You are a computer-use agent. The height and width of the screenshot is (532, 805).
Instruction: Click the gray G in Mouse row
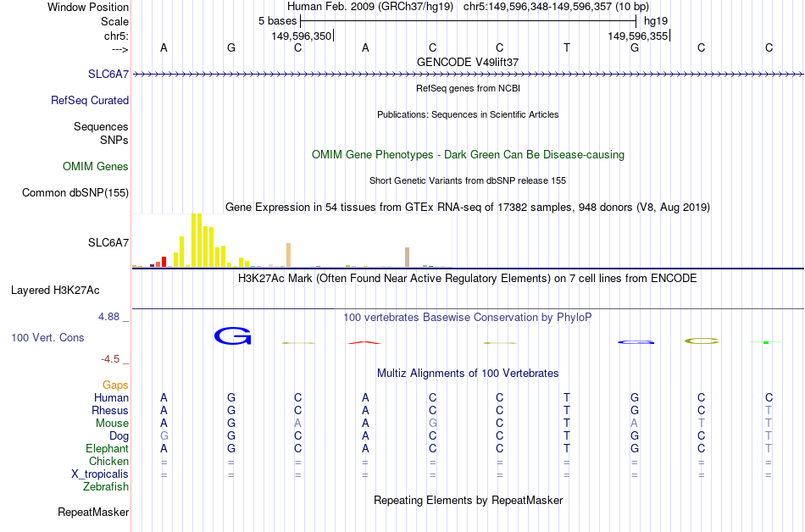pyautogui.click(x=433, y=424)
